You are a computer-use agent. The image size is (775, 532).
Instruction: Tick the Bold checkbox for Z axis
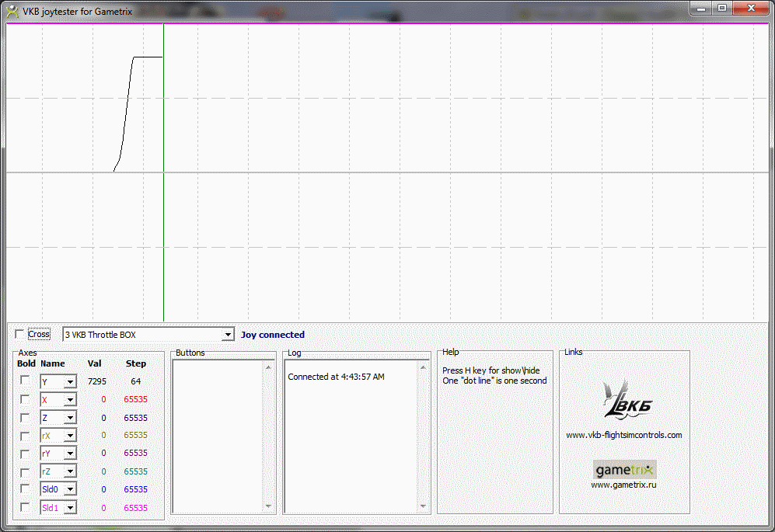pos(24,418)
